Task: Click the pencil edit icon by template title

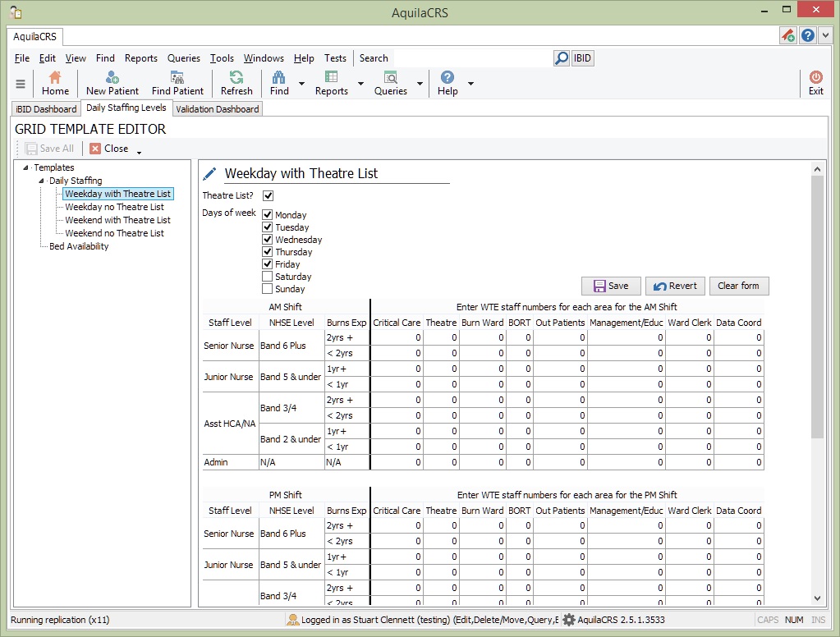Action: pos(210,173)
